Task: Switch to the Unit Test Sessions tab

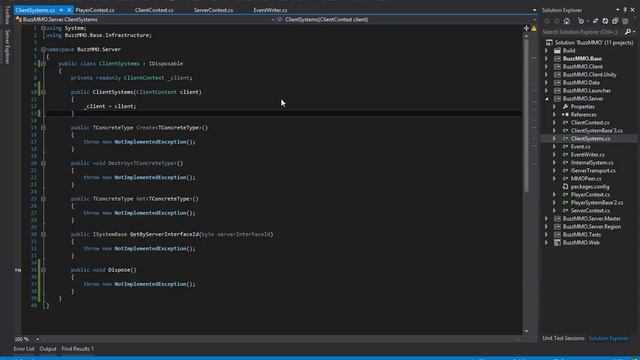Action: pyautogui.click(x=563, y=338)
